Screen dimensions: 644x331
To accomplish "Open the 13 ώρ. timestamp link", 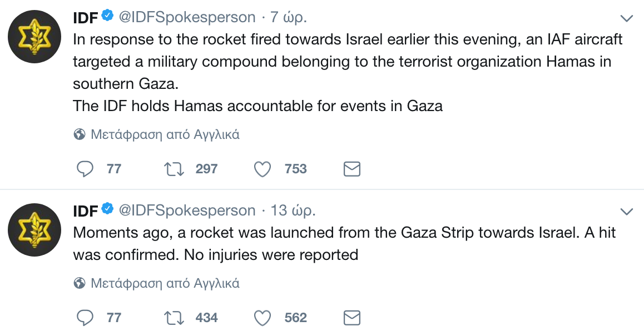I will 293,210.
